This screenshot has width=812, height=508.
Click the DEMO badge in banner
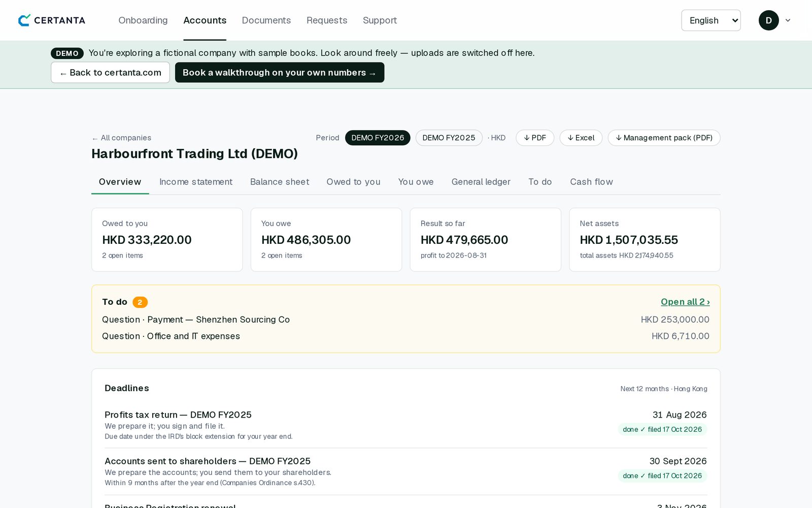67,53
